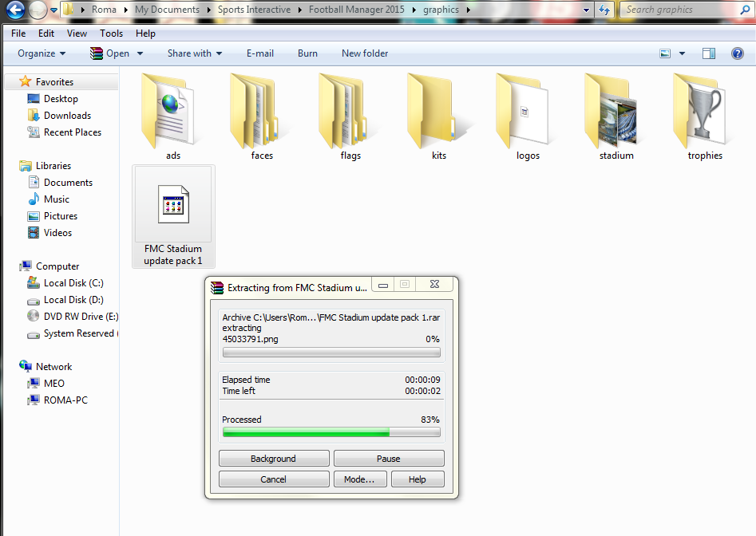Select the stadium folder icon

tap(612, 112)
